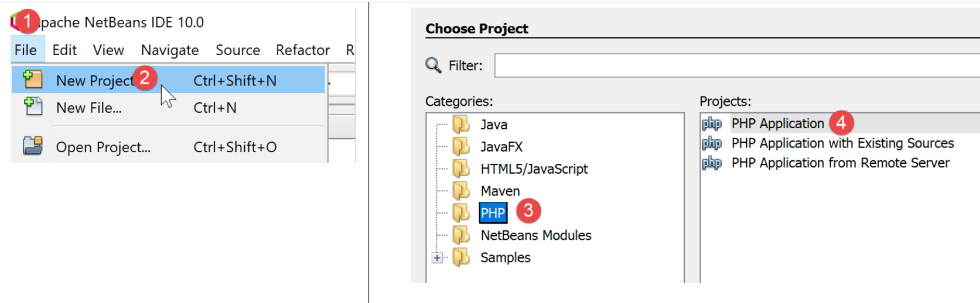Expand the Samples category node
Screen dimensions: 980x303
pos(437,257)
